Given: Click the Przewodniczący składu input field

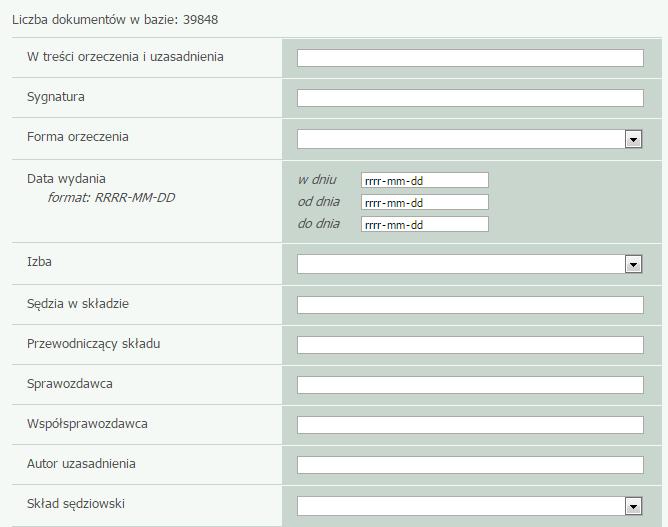Looking at the screenshot, I should click(x=470, y=345).
